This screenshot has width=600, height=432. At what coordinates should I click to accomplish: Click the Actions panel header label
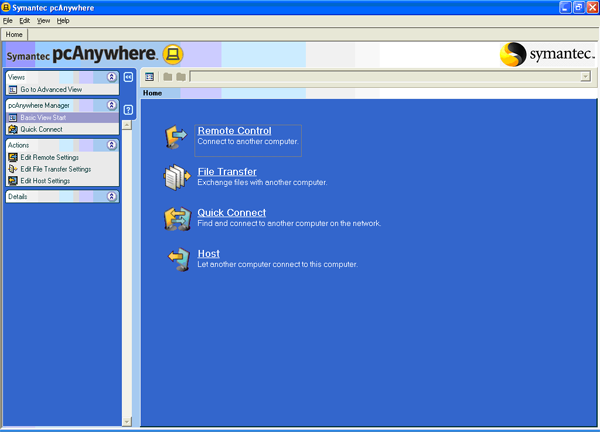click(18, 145)
